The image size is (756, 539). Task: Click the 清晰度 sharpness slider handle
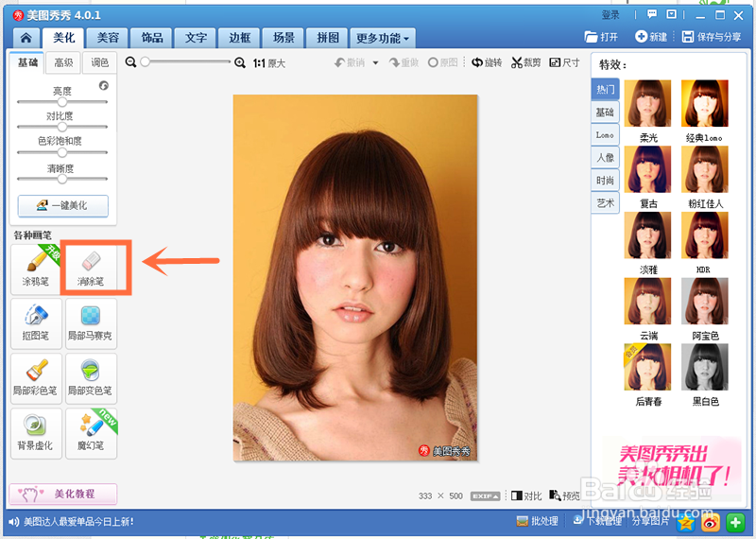[62, 179]
